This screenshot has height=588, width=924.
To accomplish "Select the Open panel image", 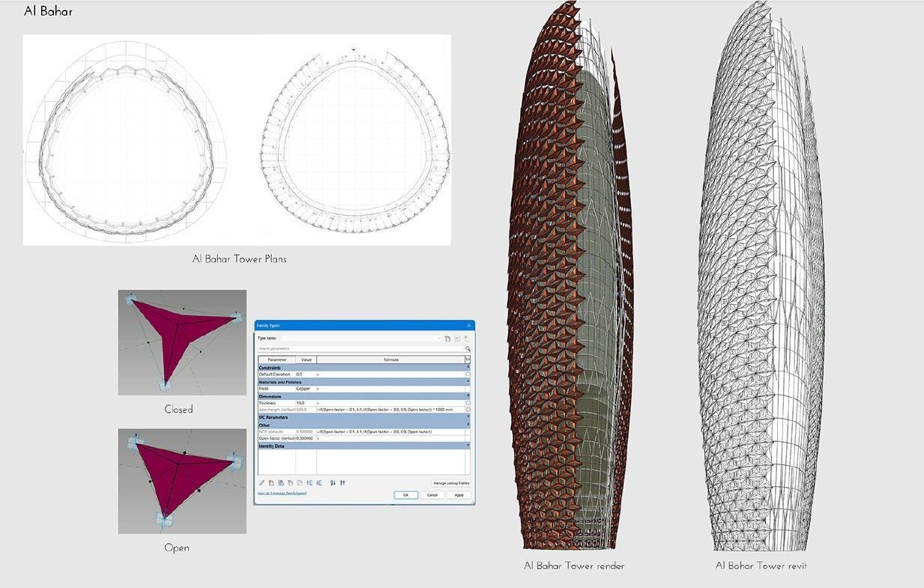I will pyautogui.click(x=182, y=481).
